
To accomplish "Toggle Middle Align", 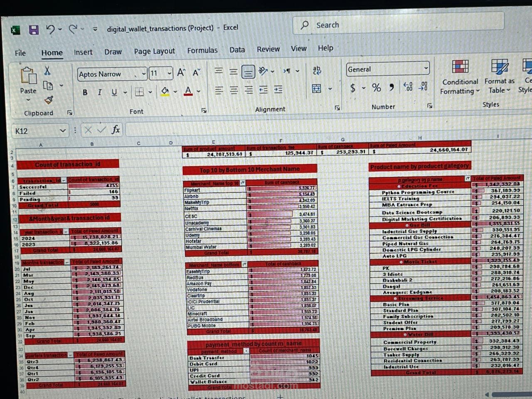I will pos(233,71).
